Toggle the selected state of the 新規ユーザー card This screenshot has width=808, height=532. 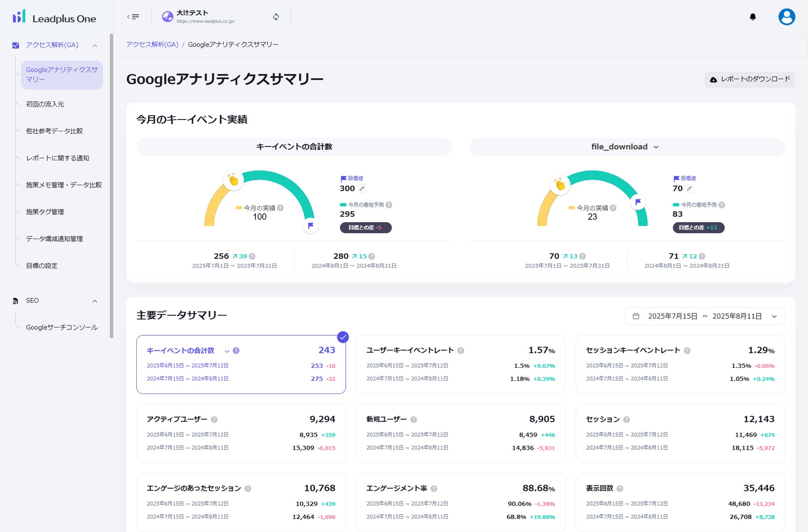[460, 433]
